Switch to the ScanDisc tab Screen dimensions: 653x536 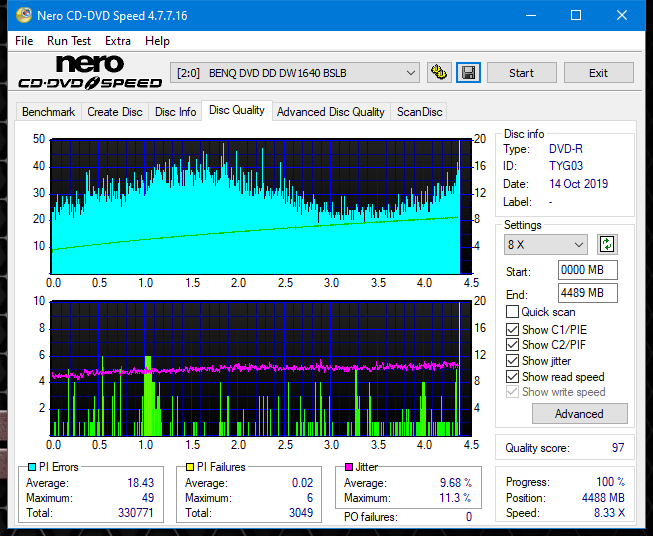click(x=419, y=112)
